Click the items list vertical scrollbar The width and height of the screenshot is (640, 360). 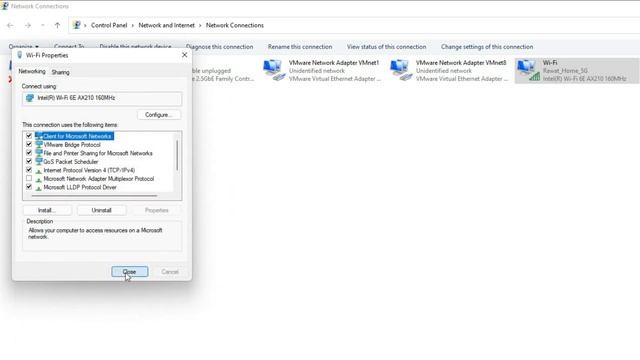(x=177, y=155)
